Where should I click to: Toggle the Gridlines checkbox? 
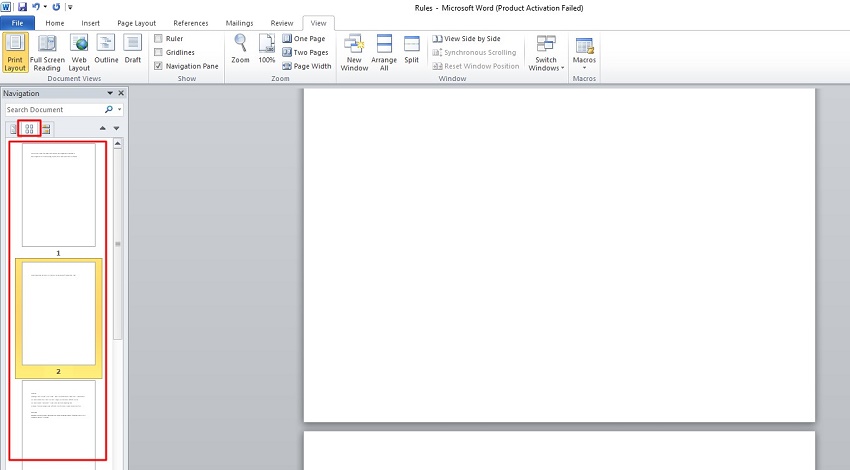[159, 52]
